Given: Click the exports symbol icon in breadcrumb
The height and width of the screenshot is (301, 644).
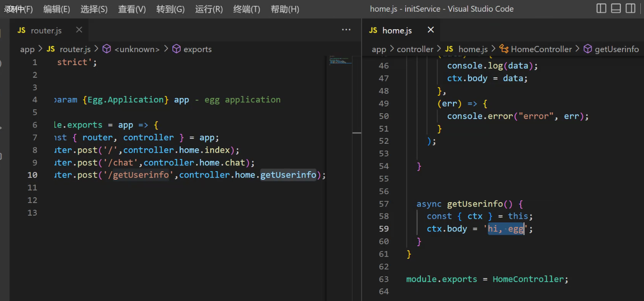Looking at the screenshot, I should [x=177, y=49].
